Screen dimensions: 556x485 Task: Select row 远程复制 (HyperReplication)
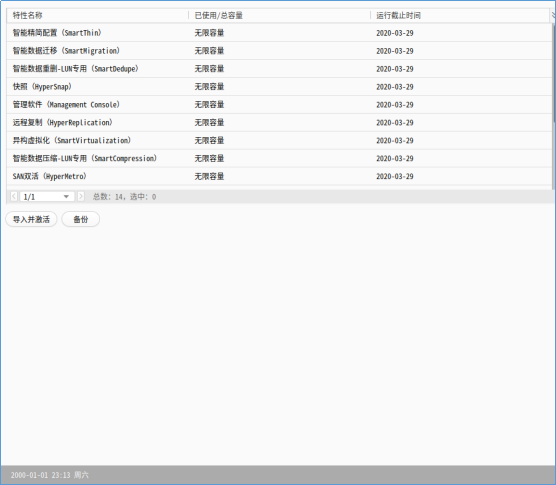click(278, 123)
